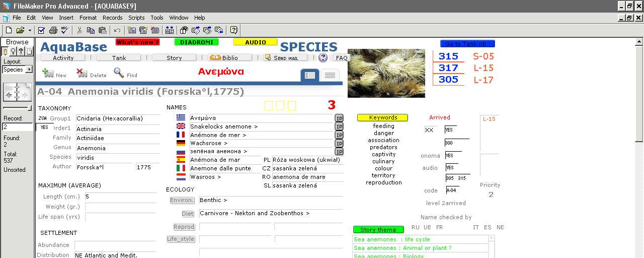Open the Find toolbar icon beside sort

(x=184, y=30)
